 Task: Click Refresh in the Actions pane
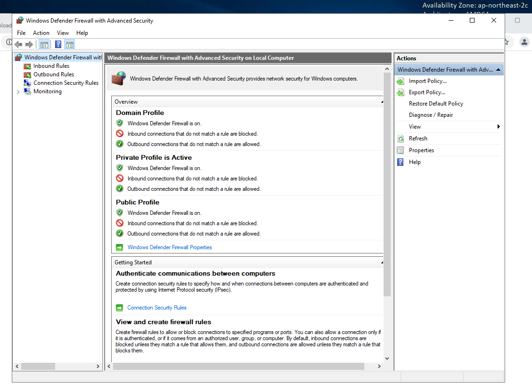tap(418, 139)
